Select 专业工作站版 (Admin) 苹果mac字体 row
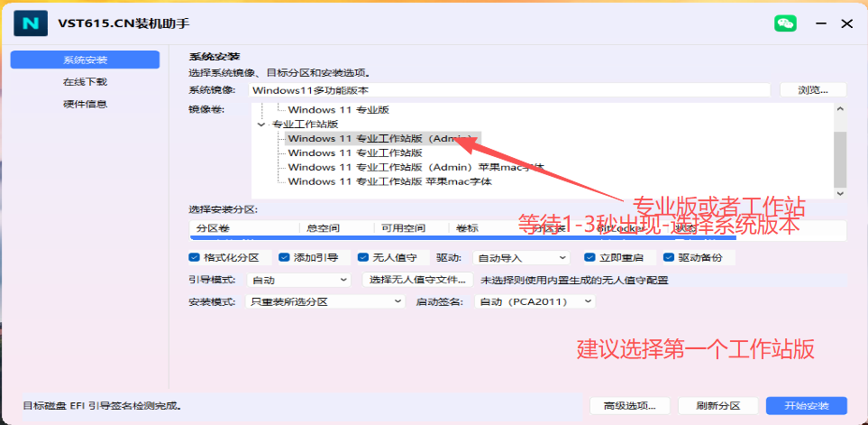Viewport: 868px width, 425px height. pyautogui.click(x=416, y=167)
